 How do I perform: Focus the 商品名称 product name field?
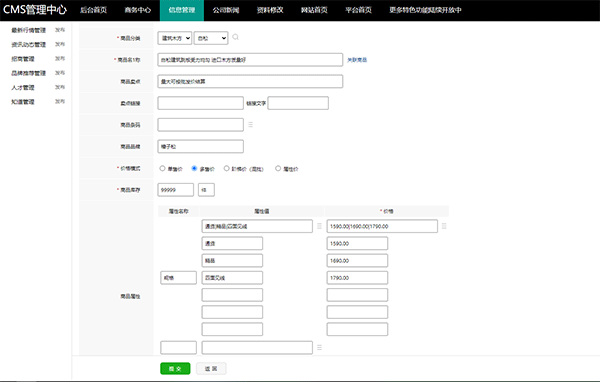[250, 60]
